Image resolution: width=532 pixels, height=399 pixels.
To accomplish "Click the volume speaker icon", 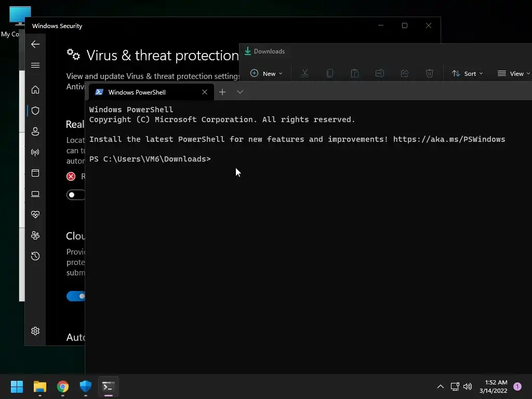I will [x=468, y=387].
